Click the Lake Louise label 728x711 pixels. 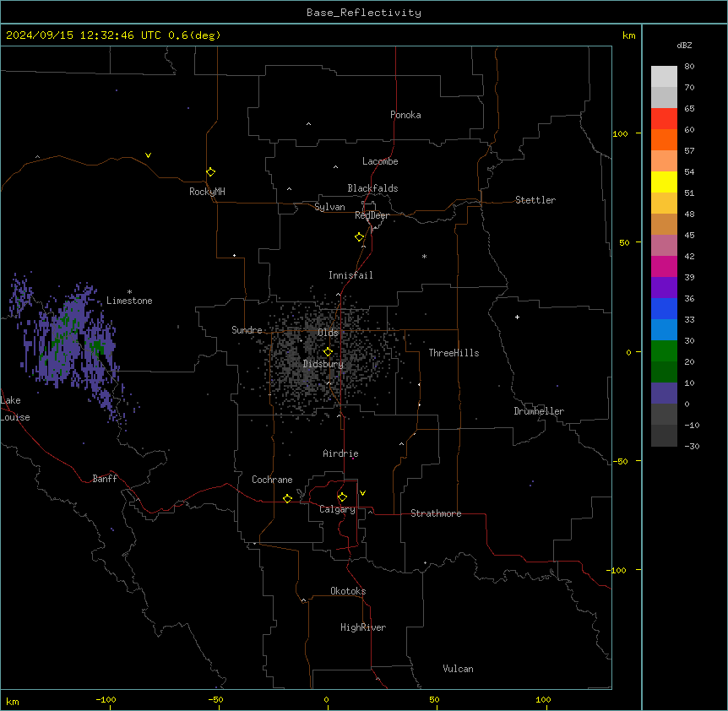click(15, 409)
